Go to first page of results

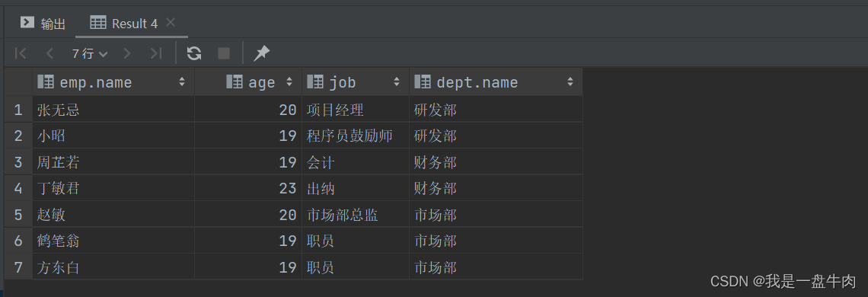[21, 53]
